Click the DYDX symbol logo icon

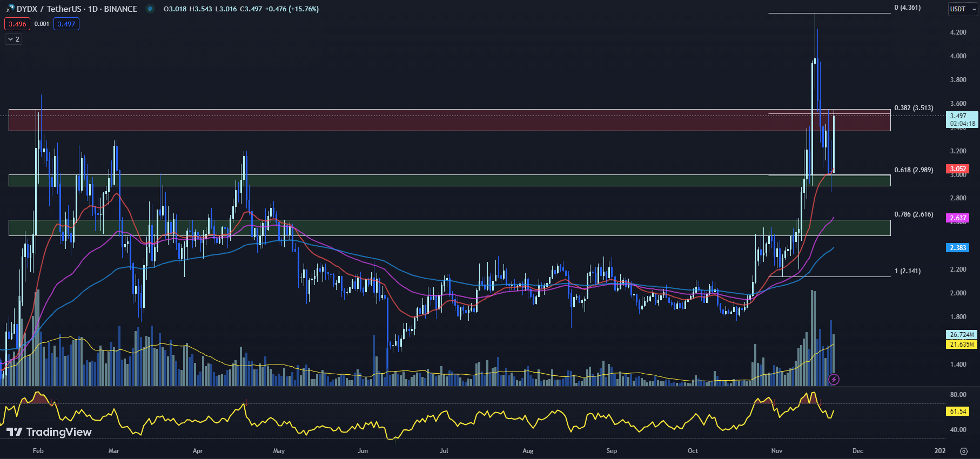[10, 9]
